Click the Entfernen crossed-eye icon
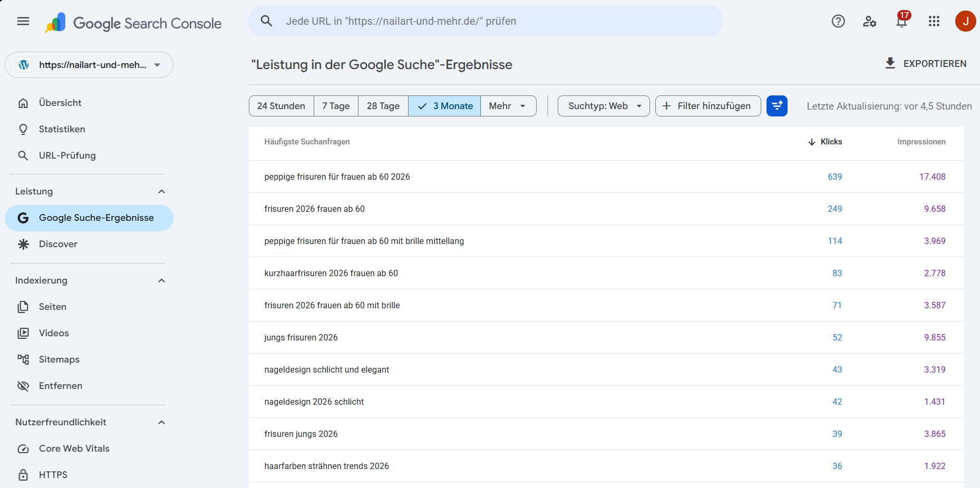Image resolution: width=980 pixels, height=488 pixels. [23, 386]
